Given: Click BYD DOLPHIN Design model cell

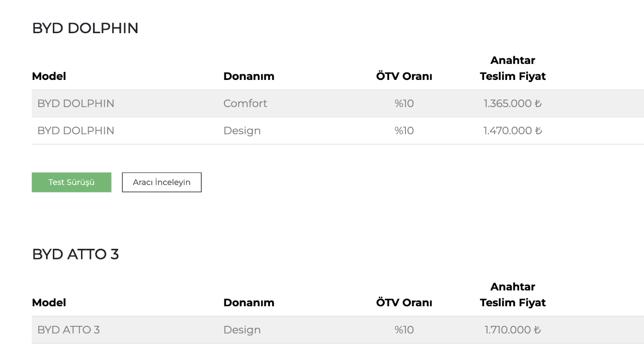Looking at the screenshot, I should coord(76,131).
